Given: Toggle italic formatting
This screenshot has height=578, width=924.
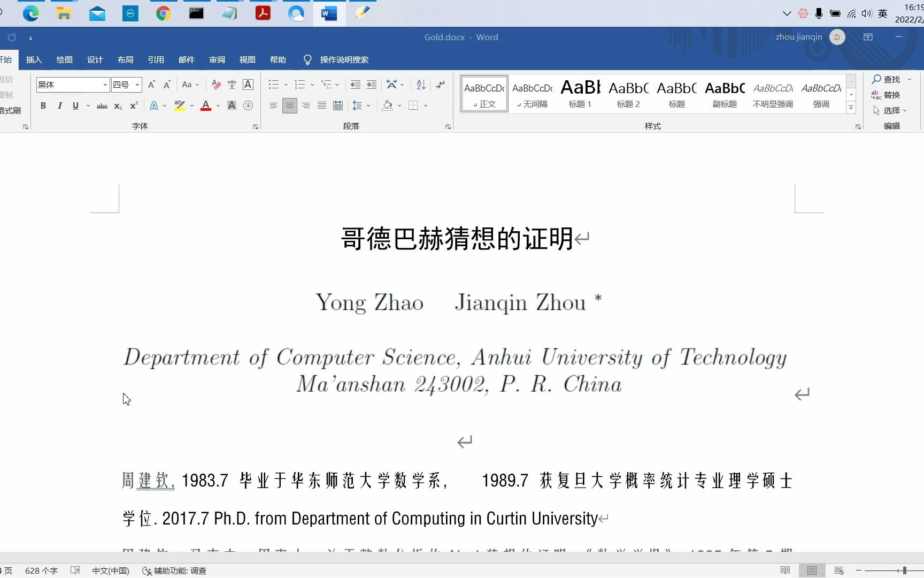Looking at the screenshot, I should point(59,106).
